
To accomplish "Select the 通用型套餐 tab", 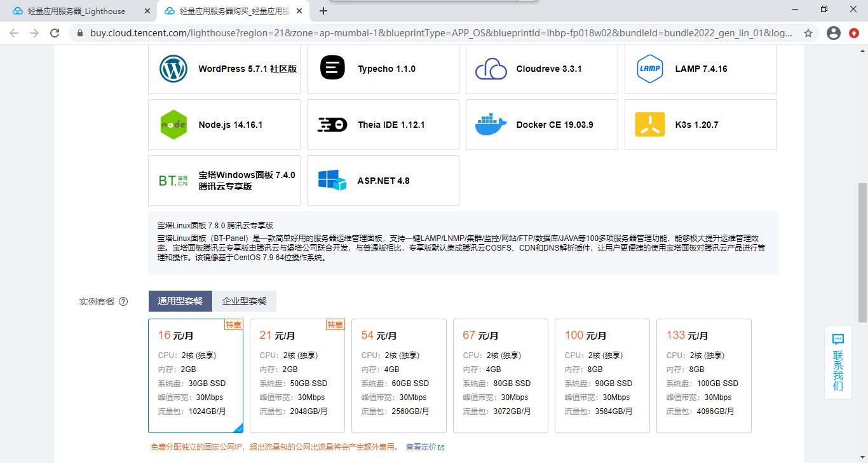I will tap(180, 301).
